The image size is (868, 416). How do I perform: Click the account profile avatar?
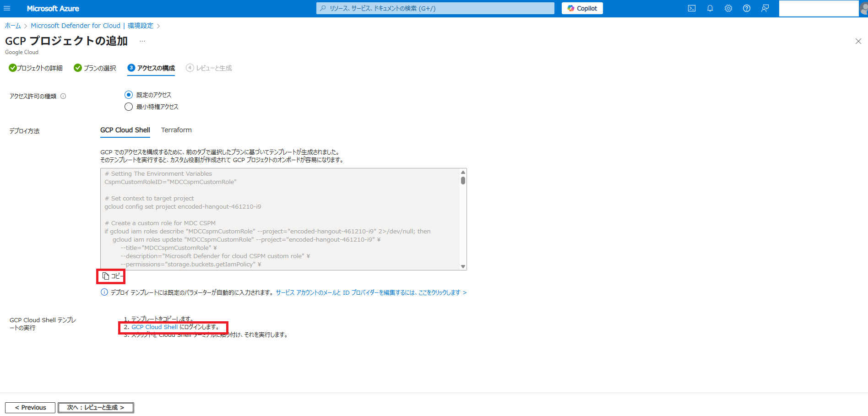point(864,8)
